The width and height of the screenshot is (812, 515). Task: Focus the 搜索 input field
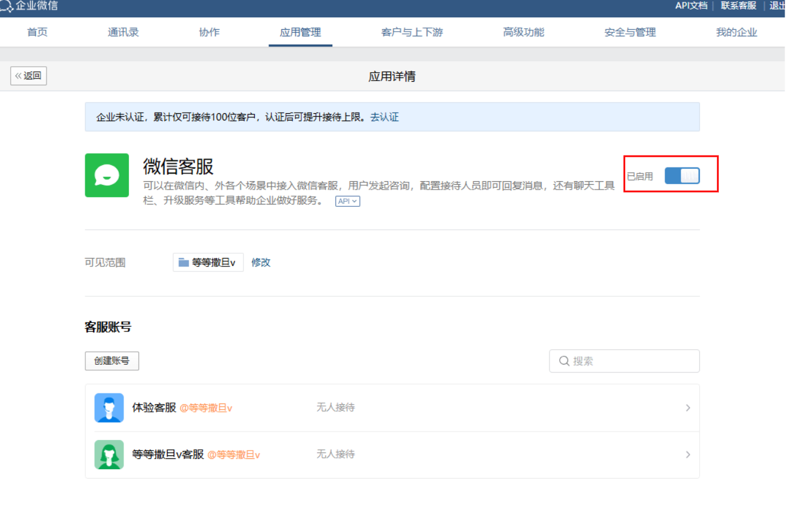[632, 361]
